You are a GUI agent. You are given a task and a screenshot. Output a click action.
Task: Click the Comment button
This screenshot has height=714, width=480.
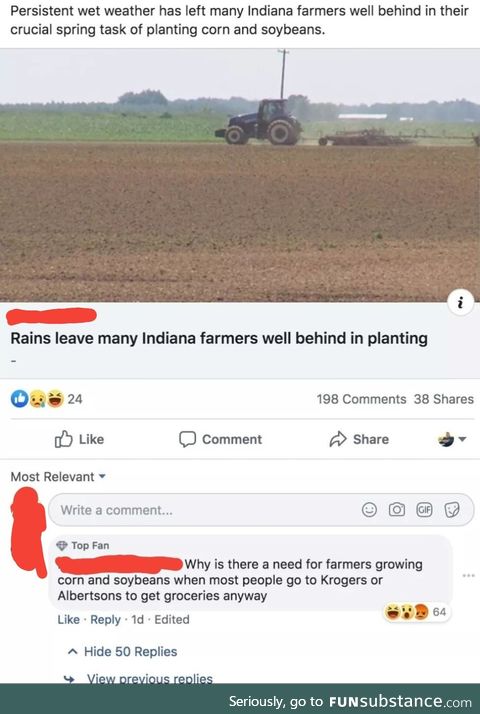click(220, 439)
